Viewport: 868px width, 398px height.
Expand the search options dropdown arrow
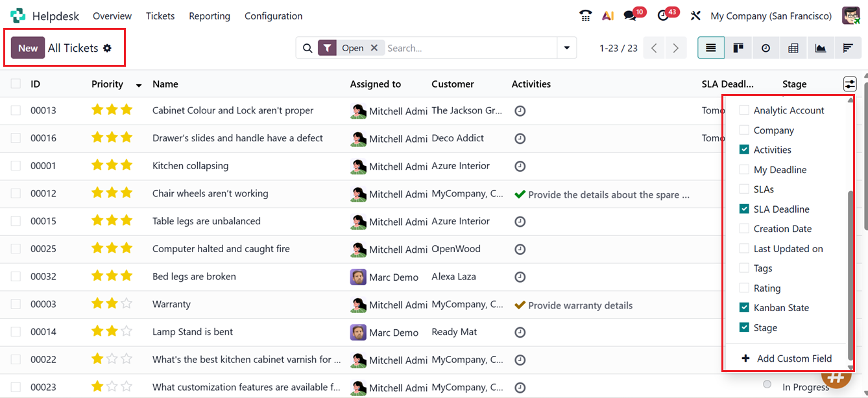pyautogui.click(x=566, y=47)
